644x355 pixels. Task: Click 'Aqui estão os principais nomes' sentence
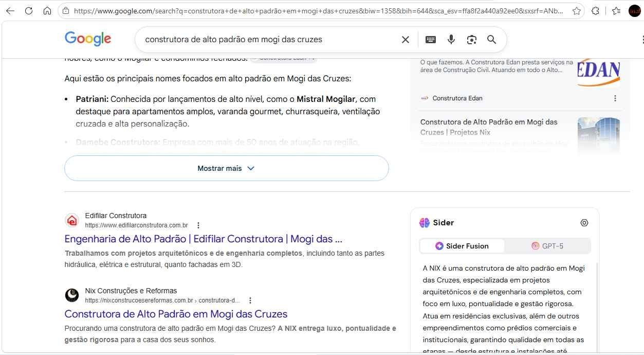point(208,79)
